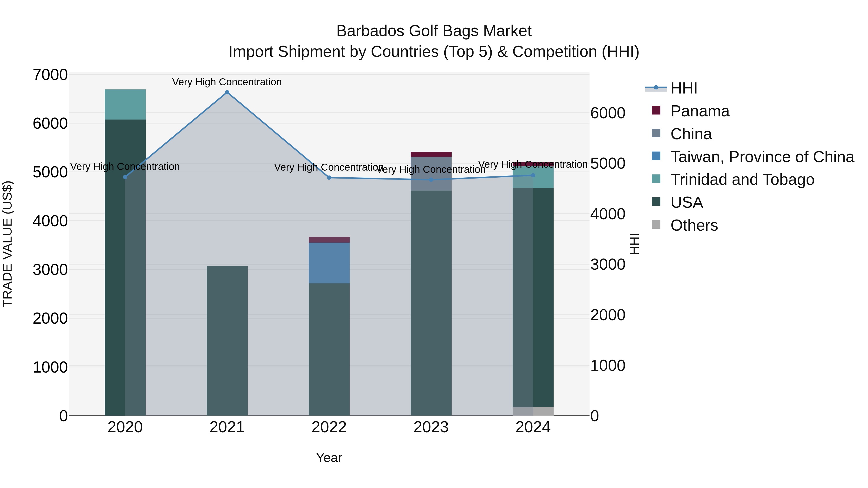Image resolution: width=868 pixels, height=488 pixels.
Task: Click the Panama maroon legend swatch
Action: tap(656, 110)
